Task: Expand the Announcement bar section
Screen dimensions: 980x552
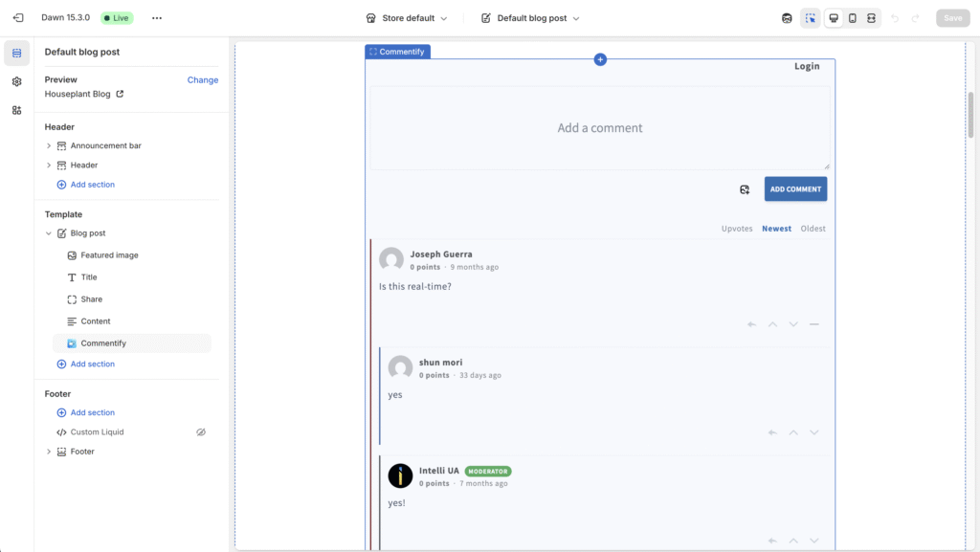Action: click(x=49, y=145)
